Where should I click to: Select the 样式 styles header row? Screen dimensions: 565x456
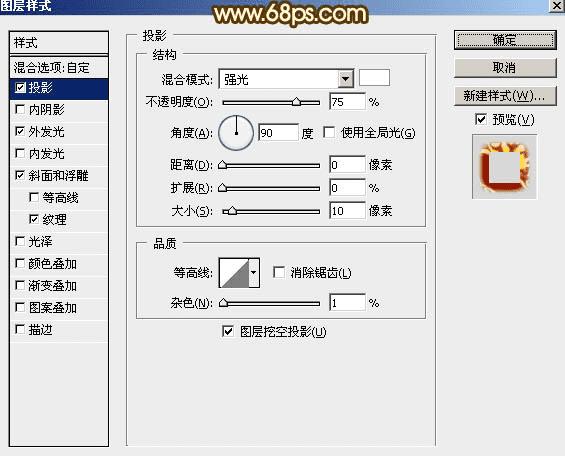point(59,43)
